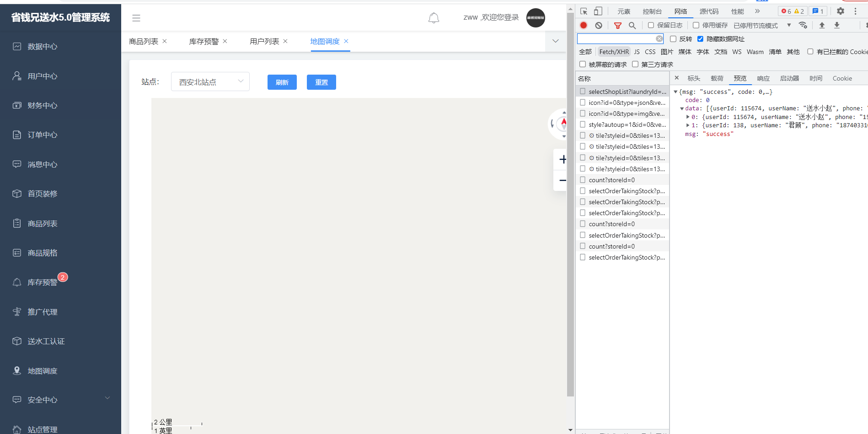Click the hamburger menu collapse icon
Screen dimensions: 868x434
point(136,18)
